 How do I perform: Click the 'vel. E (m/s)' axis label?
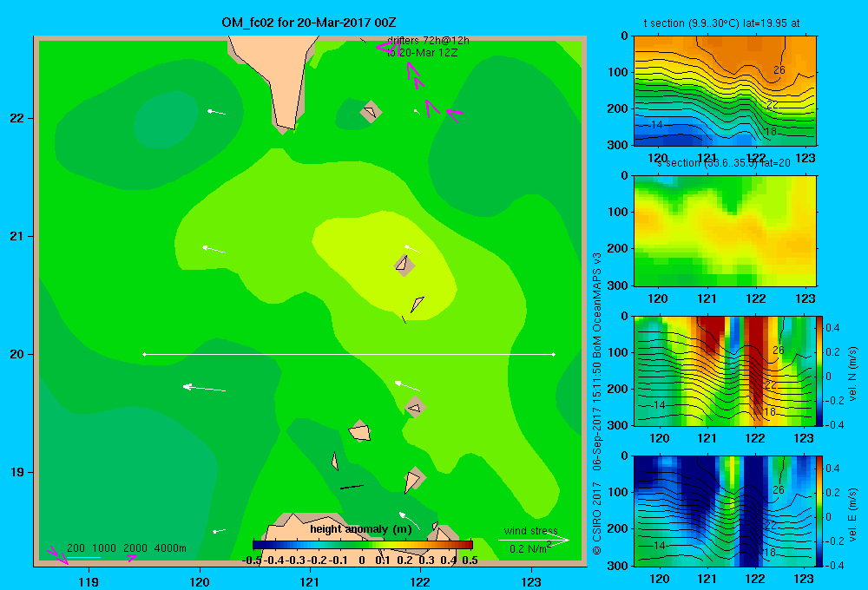tap(852, 515)
